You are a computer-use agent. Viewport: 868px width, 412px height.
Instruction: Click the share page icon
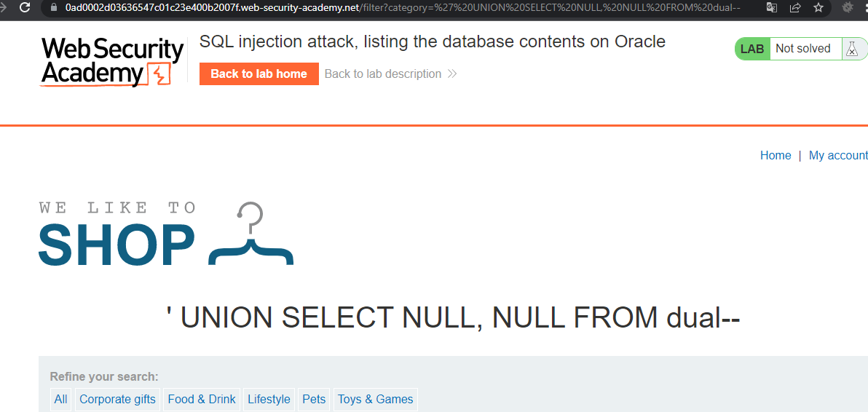coord(795,8)
